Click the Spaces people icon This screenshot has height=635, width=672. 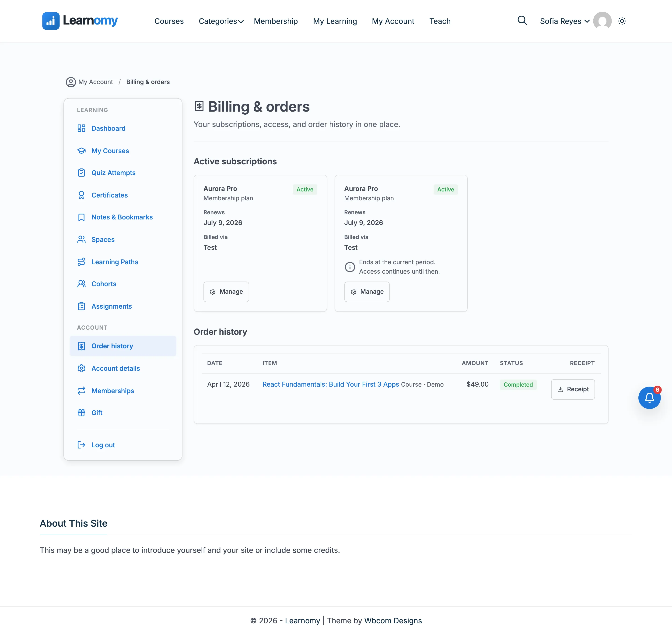pyautogui.click(x=81, y=240)
